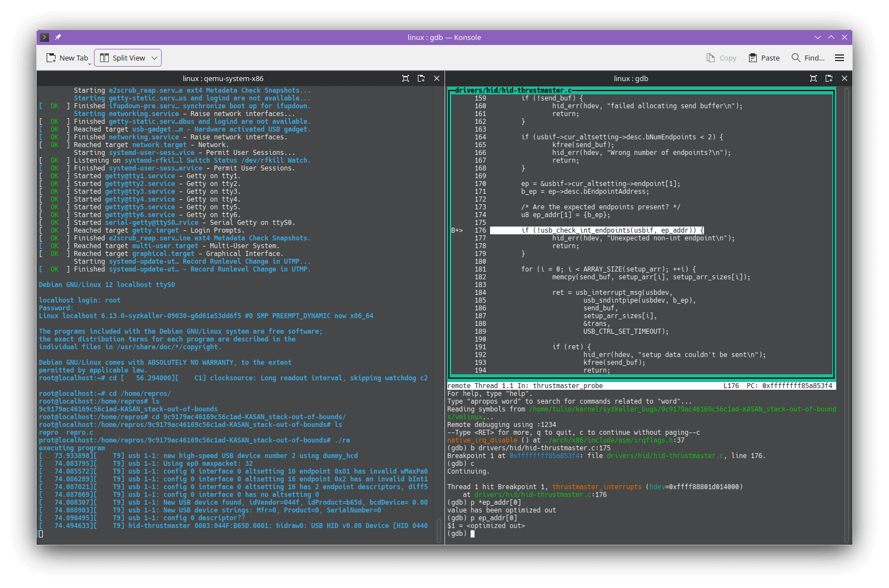Open the Find search tool
The width and height of the screenshot is (889, 588).
808,58
